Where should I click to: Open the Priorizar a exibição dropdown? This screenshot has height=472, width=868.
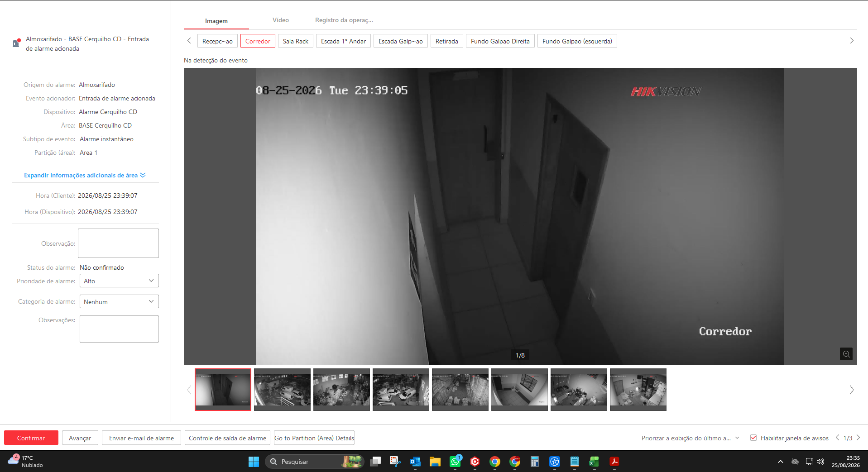pos(691,438)
